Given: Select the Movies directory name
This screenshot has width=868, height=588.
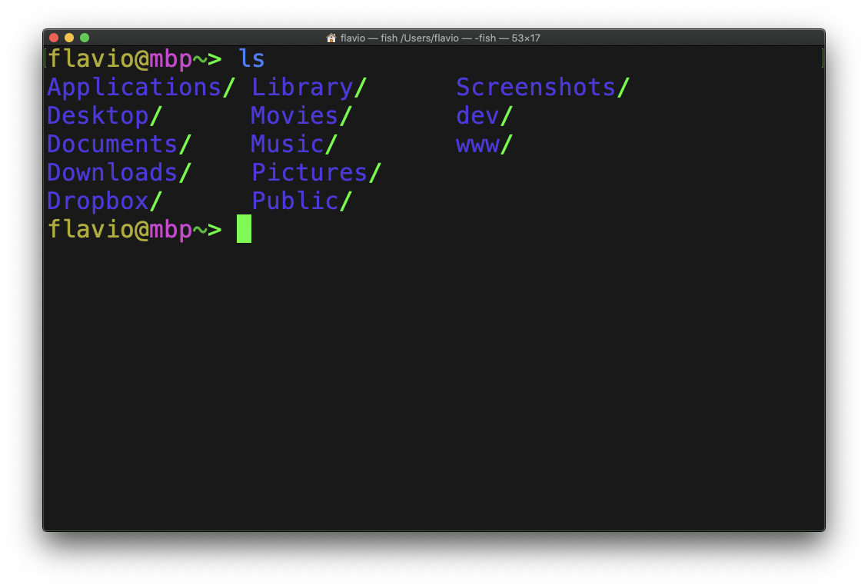Looking at the screenshot, I should click(x=294, y=115).
